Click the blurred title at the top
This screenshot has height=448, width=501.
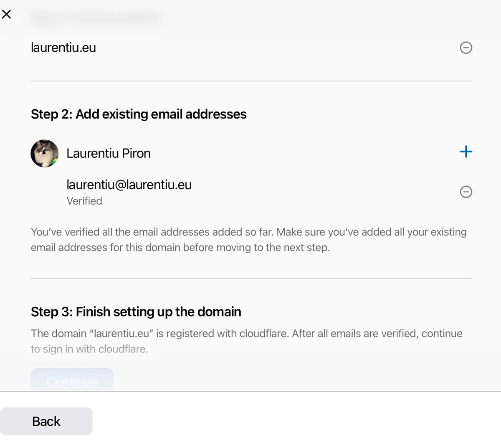click(x=96, y=18)
